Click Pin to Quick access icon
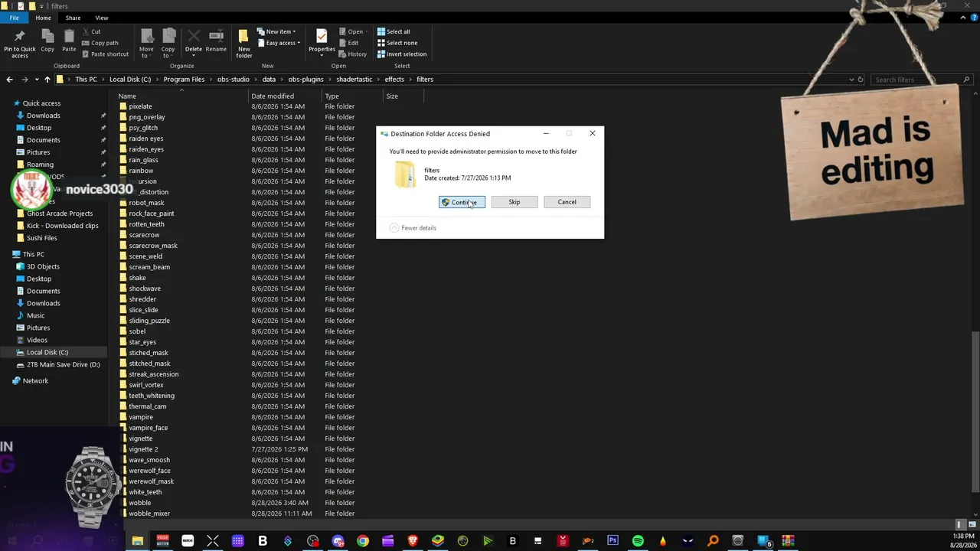Viewport: 980px width, 551px height. point(19,43)
